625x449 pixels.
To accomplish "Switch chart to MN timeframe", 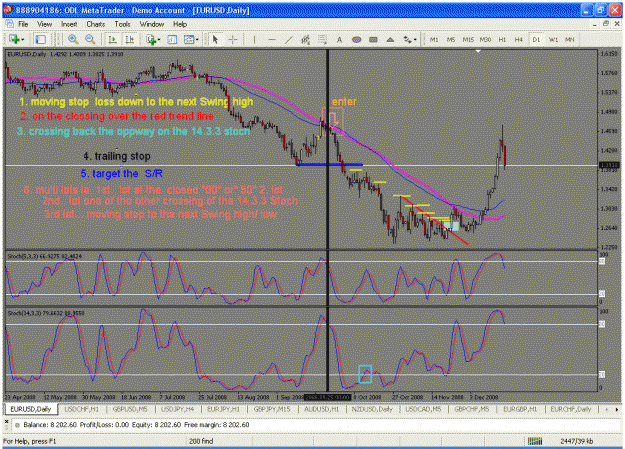I will click(570, 39).
